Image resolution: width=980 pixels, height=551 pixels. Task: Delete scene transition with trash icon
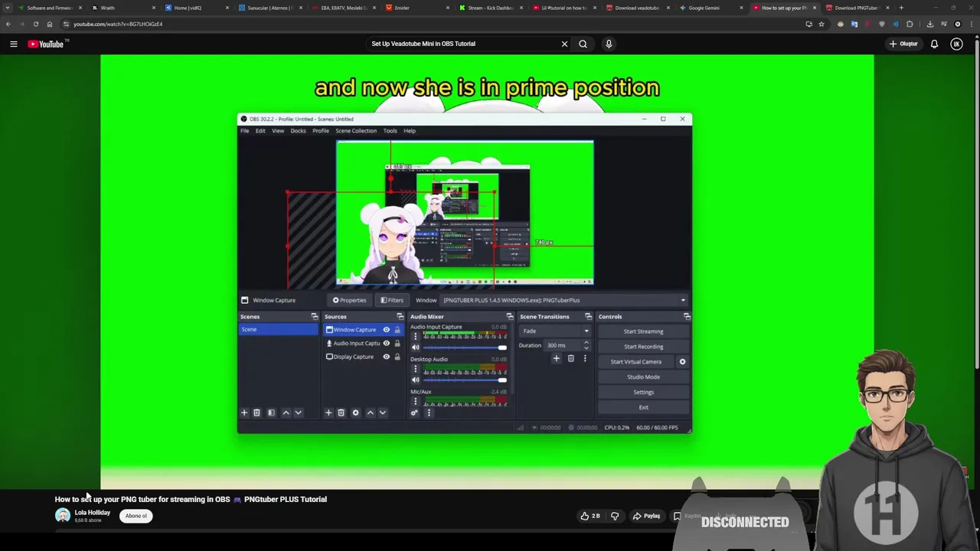[570, 358]
